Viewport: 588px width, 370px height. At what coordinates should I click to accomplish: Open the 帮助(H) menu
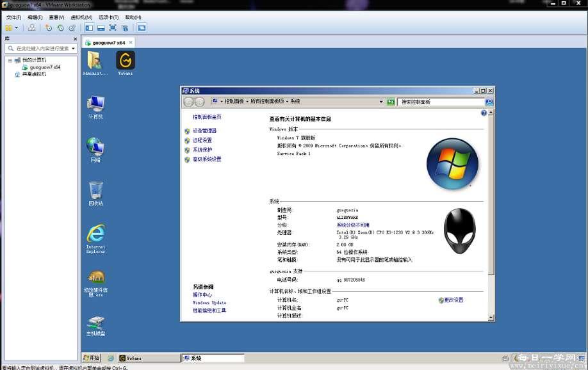(133, 17)
